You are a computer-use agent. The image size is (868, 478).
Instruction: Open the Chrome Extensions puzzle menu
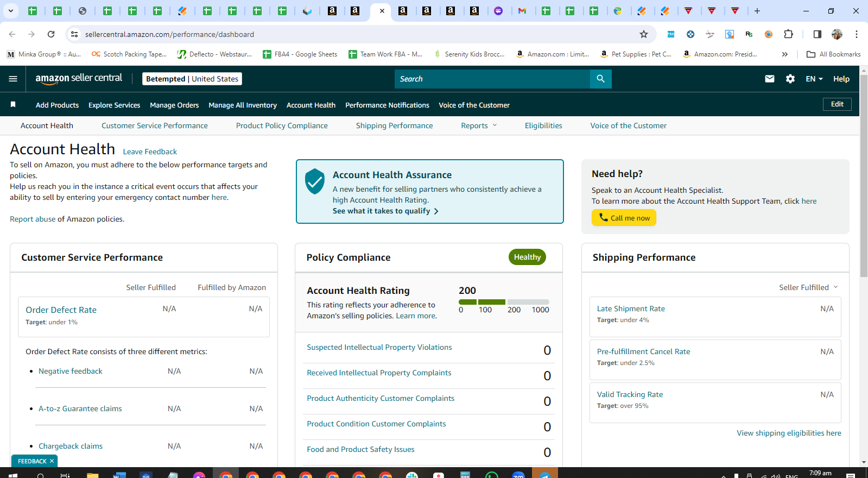[x=789, y=34]
